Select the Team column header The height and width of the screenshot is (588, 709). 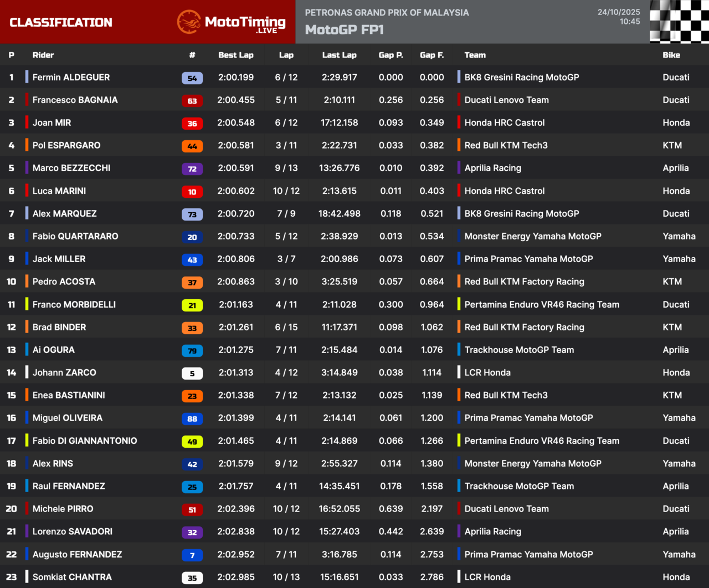475,55
